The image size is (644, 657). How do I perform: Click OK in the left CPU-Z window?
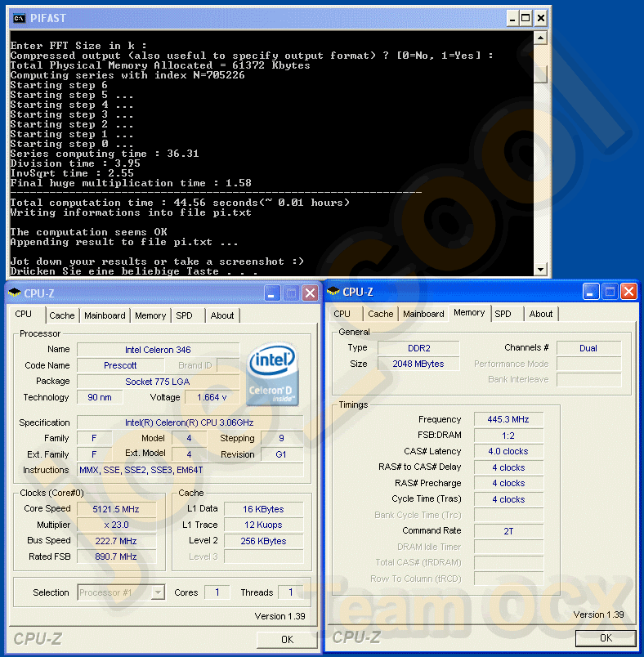point(288,639)
